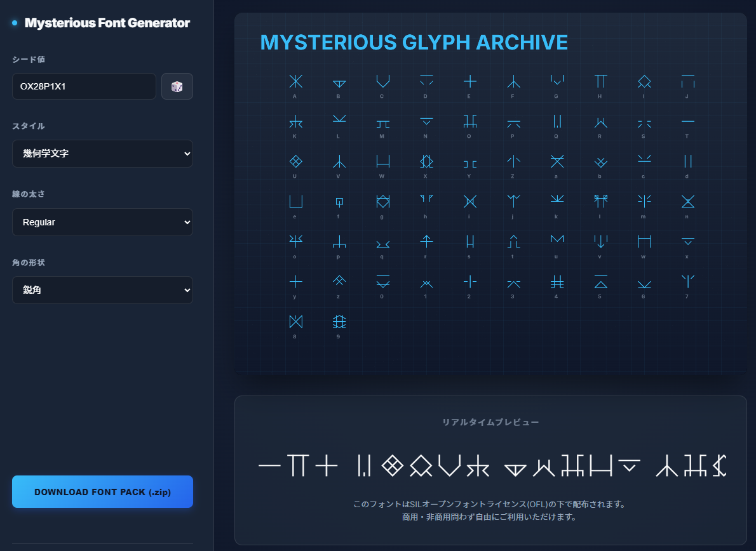
Task: Click the 商用・非商用 usage notice line
Action: [490, 517]
